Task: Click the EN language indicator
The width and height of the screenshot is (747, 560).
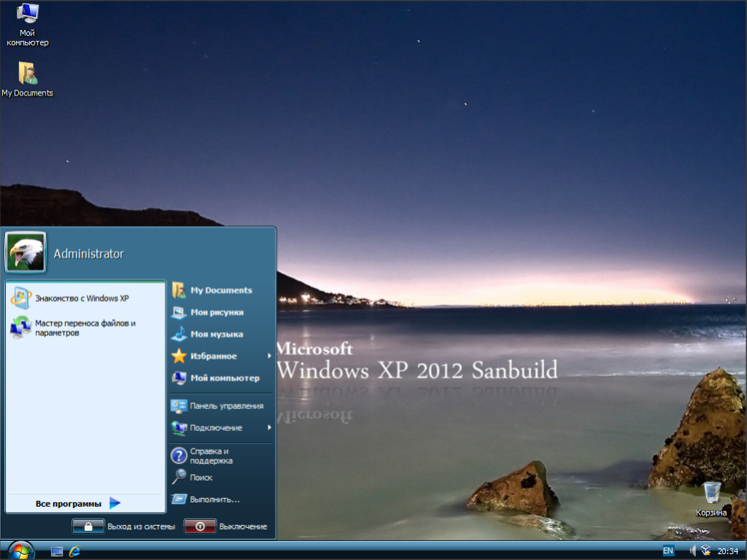Action: [668, 551]
